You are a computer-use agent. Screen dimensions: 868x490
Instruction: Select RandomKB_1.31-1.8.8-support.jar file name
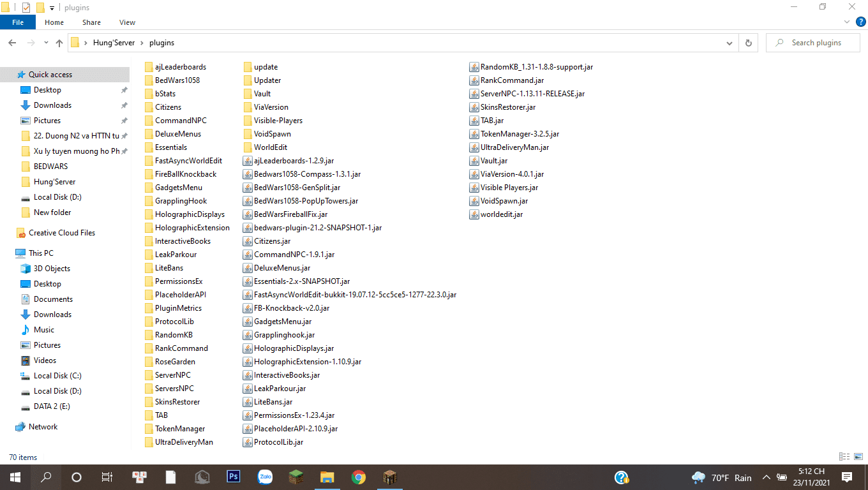point(537,67)
